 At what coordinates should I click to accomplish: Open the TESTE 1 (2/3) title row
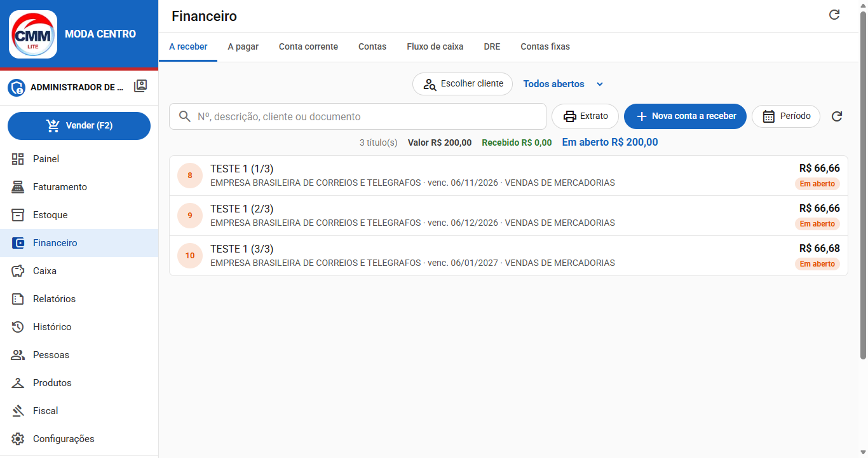point(508,216)
